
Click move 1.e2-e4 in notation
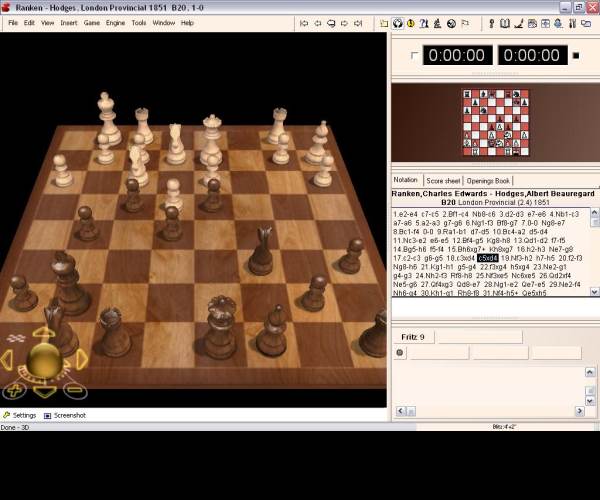coord(406,214)
